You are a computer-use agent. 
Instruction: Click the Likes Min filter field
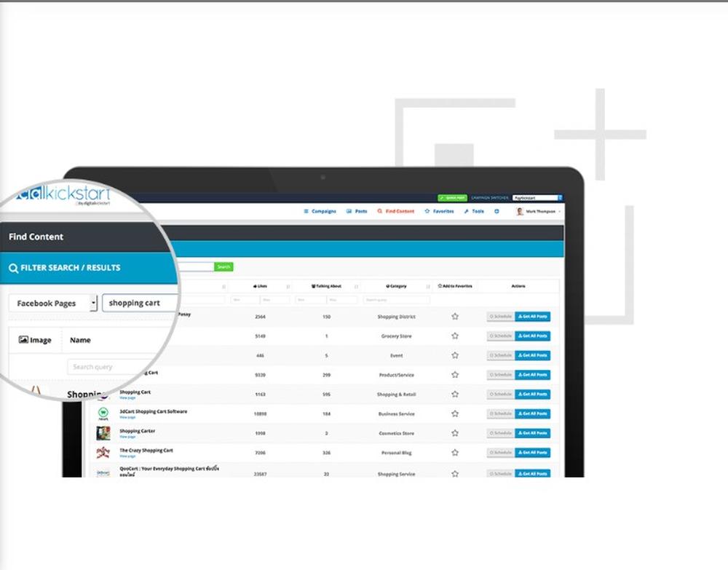pyautogui.click(x=245, y=300)
